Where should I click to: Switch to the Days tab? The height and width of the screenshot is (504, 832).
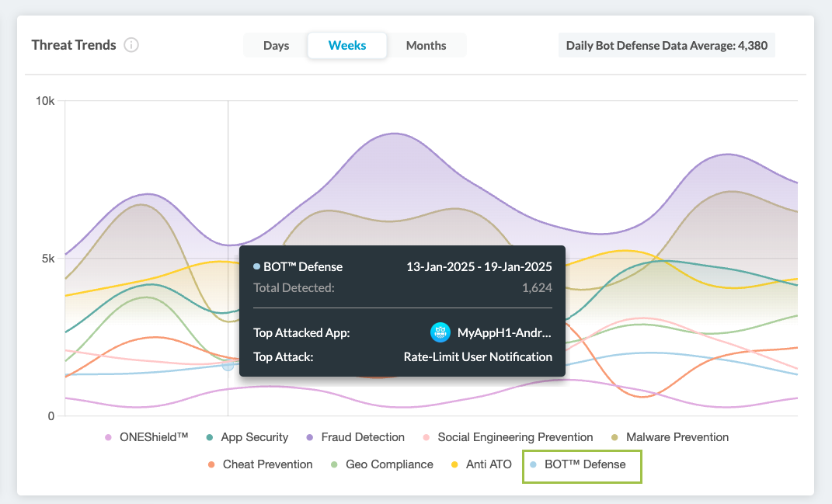(277, 45)
